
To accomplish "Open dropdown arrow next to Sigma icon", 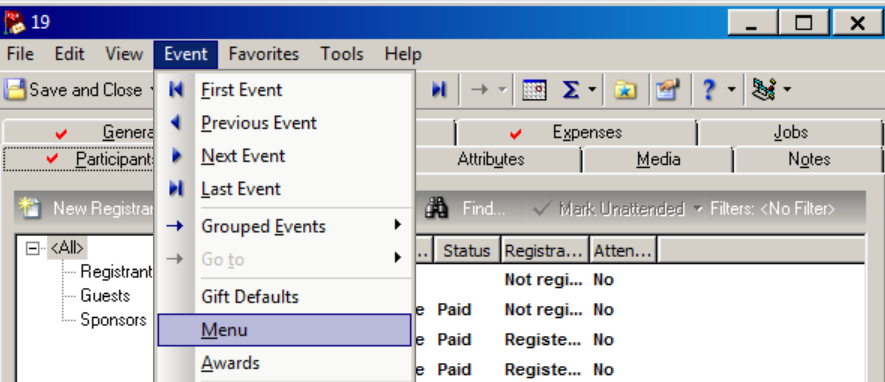I will 592,89.
